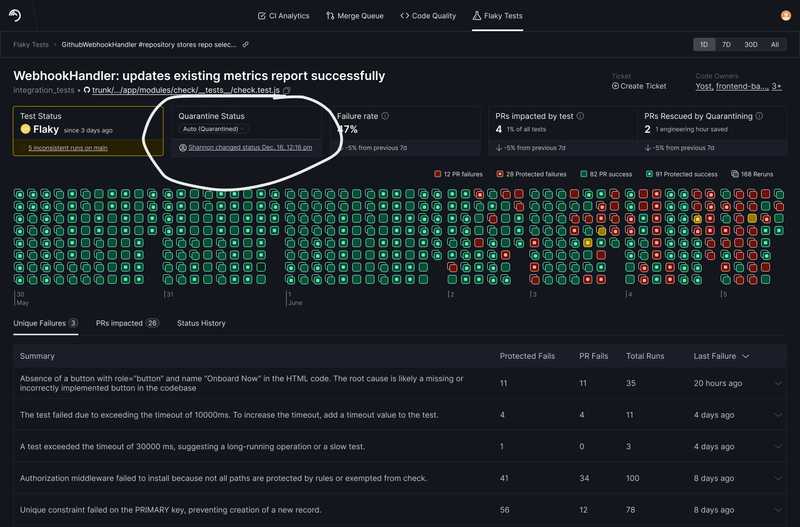The image size is (800, 527).
Task: Copy the check.test.js file path icon
Action: (x=287, y=90)
